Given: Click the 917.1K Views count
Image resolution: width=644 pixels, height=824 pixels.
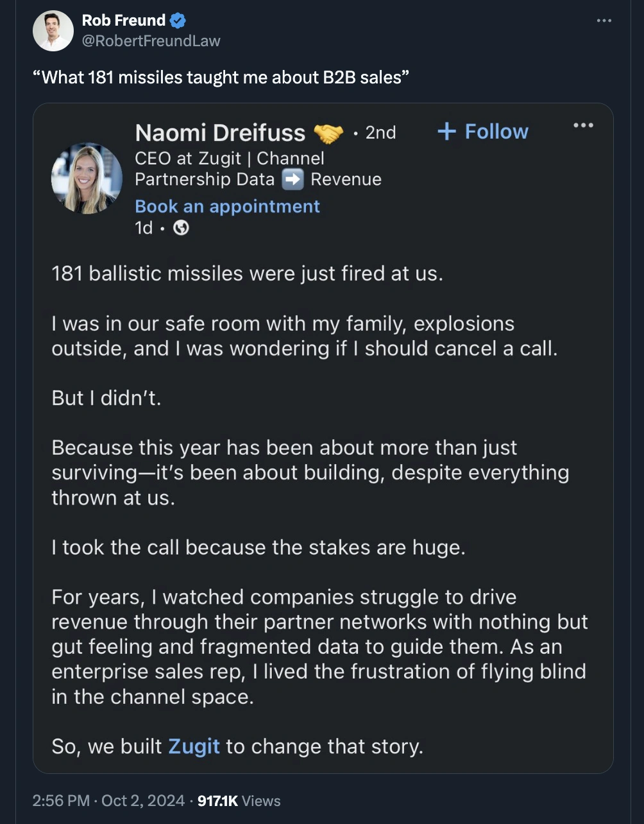Looking at the screenshot, I should point(239,800).
